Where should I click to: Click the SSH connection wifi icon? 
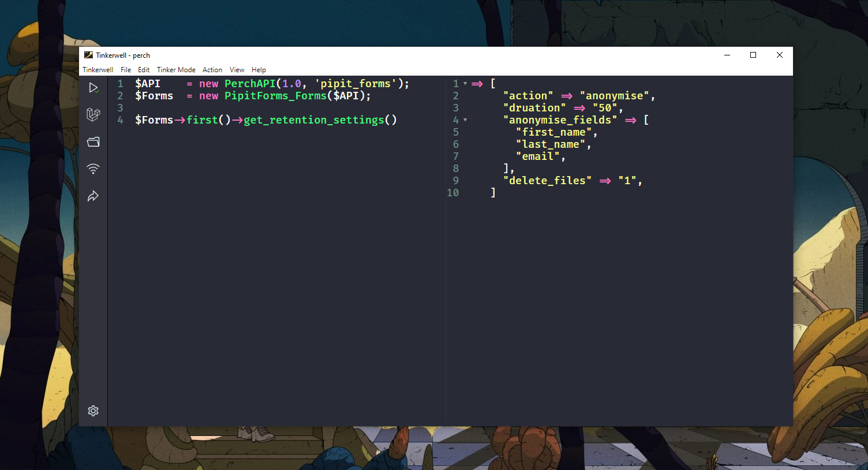coord(93,169)
